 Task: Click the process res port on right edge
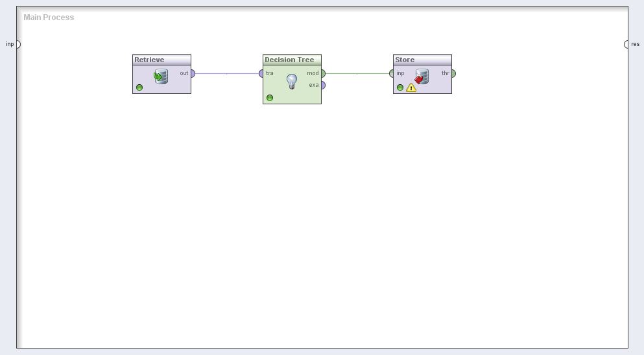tap(626, 44)
